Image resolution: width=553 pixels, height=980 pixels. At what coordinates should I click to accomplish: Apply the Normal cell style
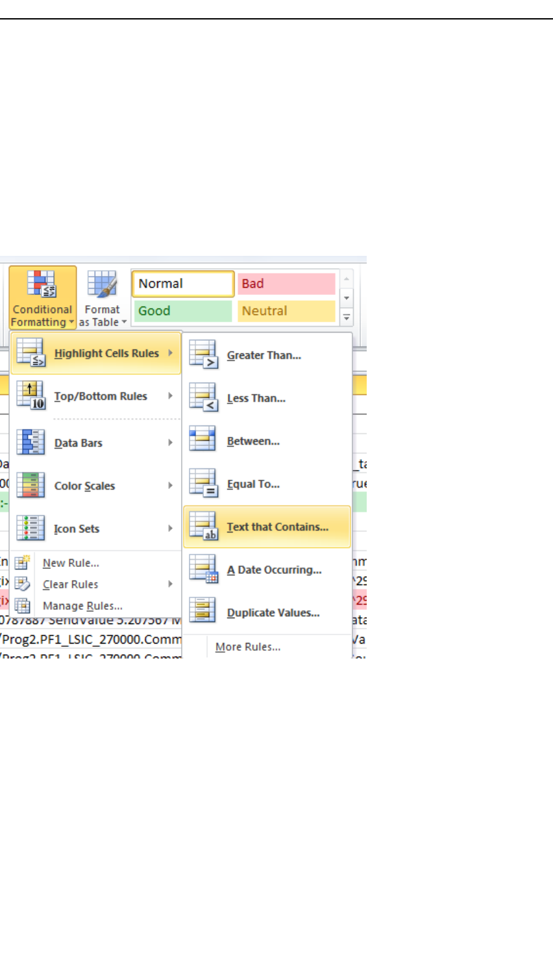(x=183, y=284)
